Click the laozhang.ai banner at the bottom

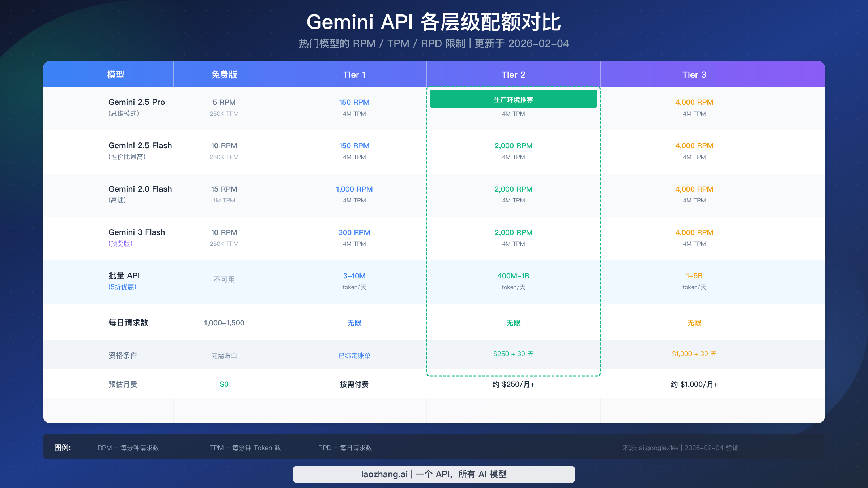(x=434, y=474)
